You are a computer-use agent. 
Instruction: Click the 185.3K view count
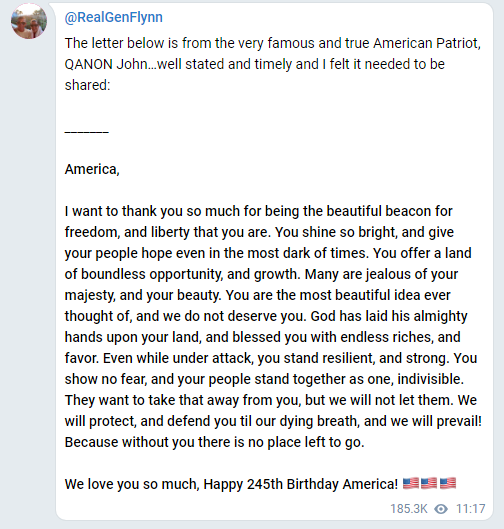[x=409, y=508]
